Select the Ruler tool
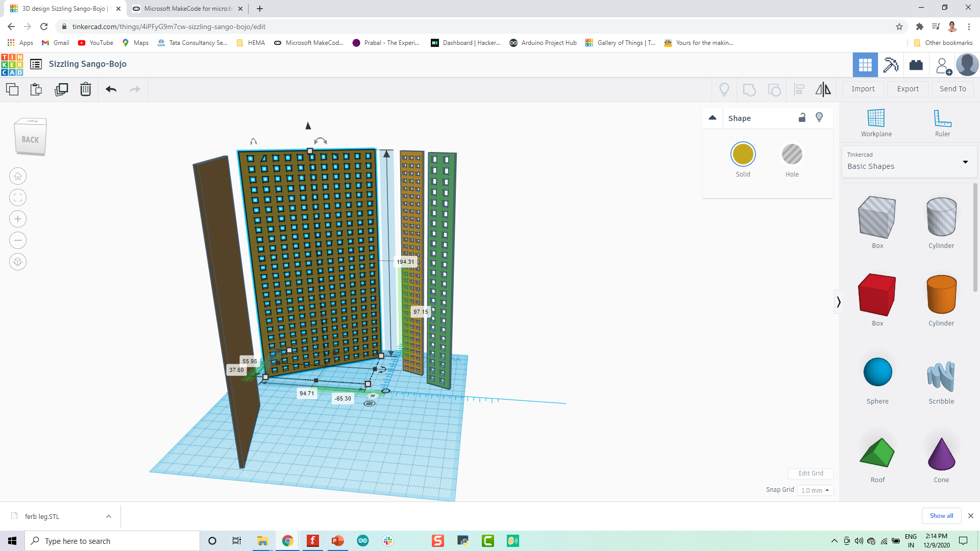The image size is (980, 551). [941, 122]
